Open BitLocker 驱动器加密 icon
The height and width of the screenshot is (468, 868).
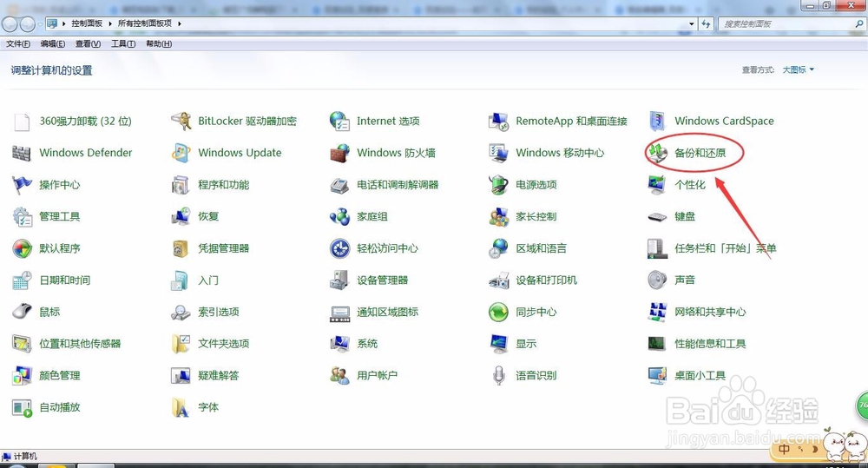(181, 122)
